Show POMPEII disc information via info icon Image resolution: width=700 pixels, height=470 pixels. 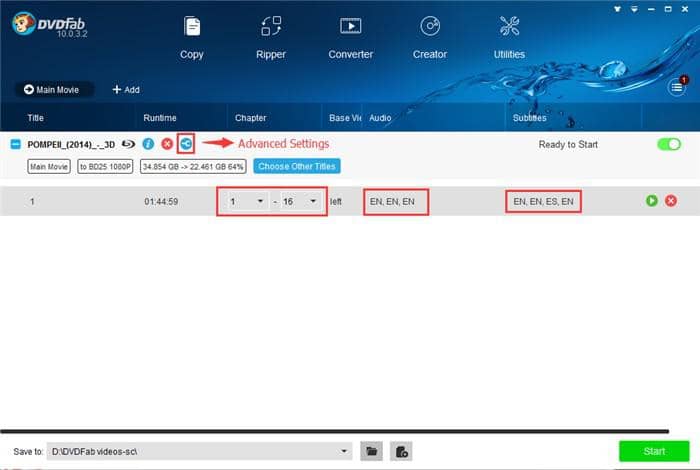(148, 144)
